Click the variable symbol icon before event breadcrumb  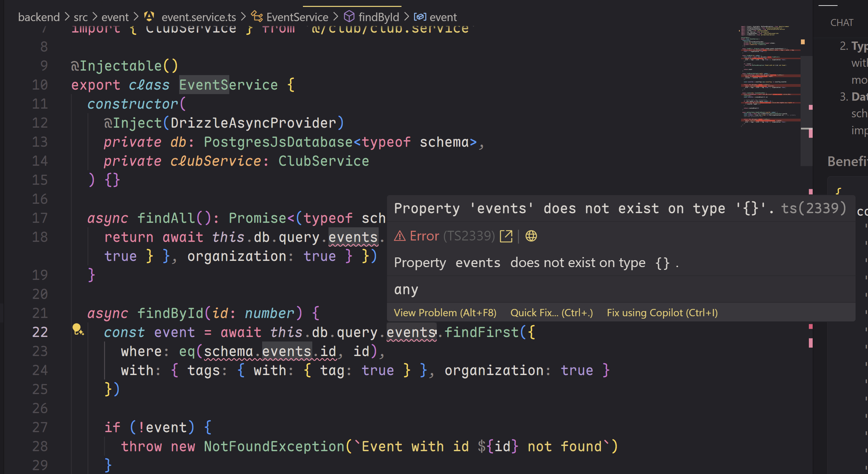420,17
